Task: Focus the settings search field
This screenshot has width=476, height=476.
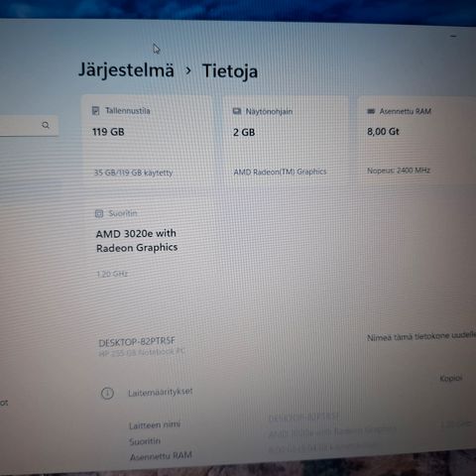Action: [29, 126]
